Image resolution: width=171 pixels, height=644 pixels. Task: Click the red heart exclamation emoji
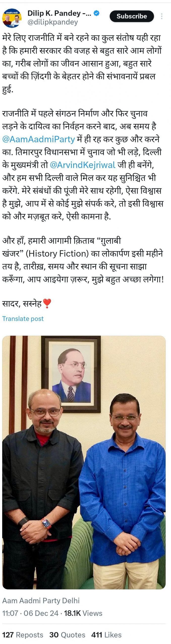[47, 304]
